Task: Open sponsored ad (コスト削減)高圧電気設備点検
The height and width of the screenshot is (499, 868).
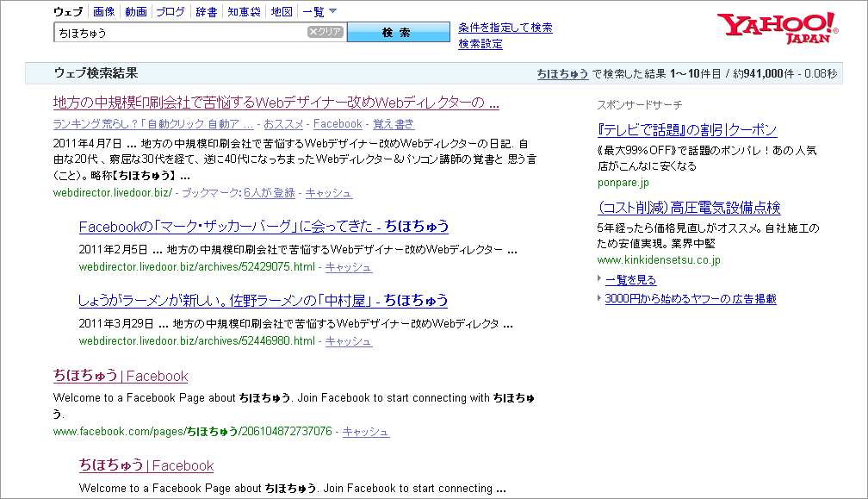Action: click(689, 208)
